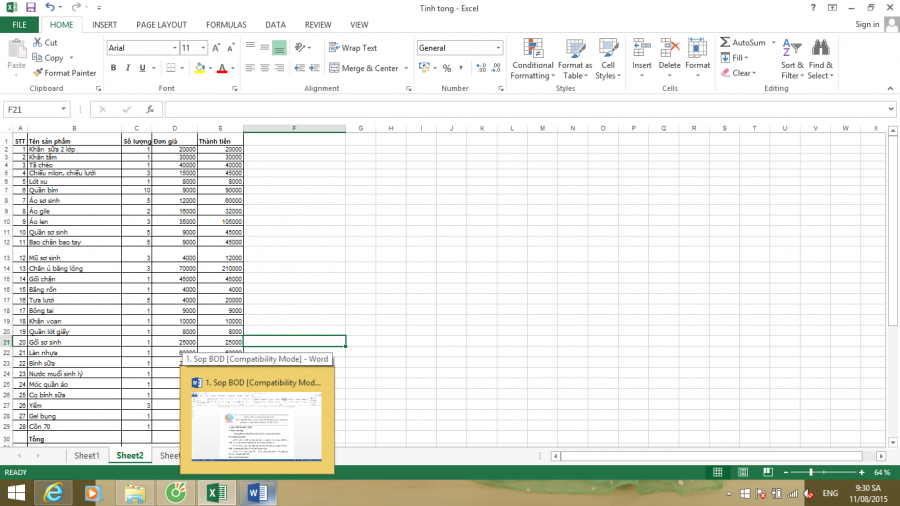Screen dimensions: 900x506
Task: Click the Sign in link
Action: (x=867, y=24)
